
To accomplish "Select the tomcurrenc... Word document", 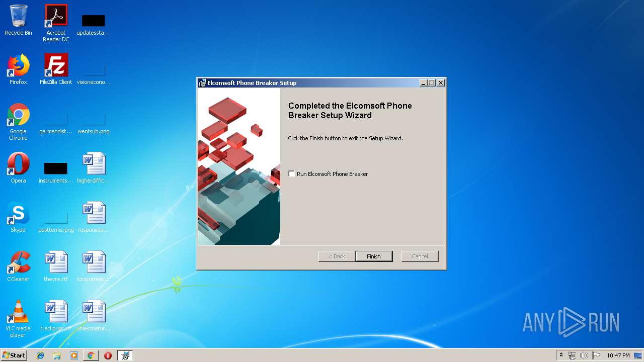I will pos(93,266).
